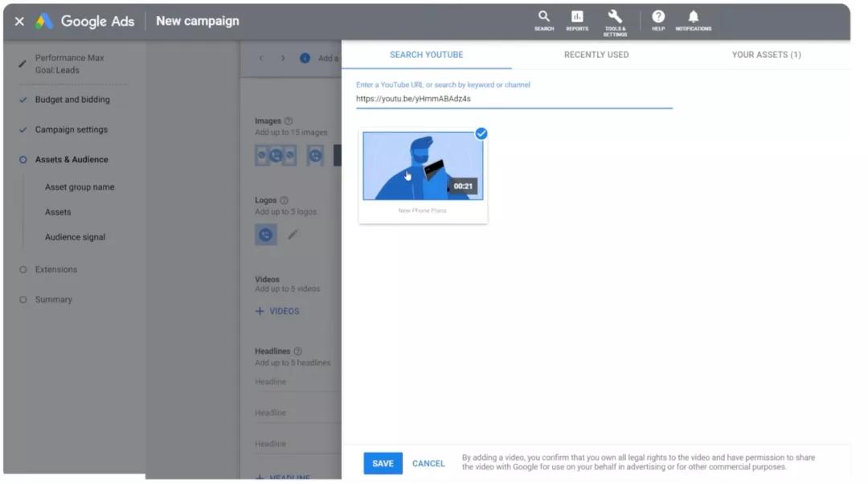Open the Search tool icon
Viewport: 868px width, 484px height.
[543, 17]
